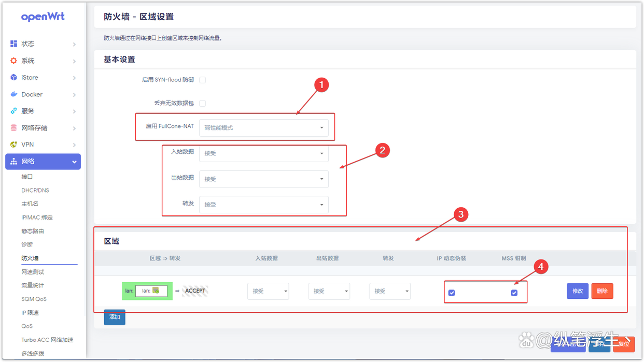Viewport: 644px width, 362px height.
Task: Click 修改 to edit the lan zone
Action: coord(577,291)
